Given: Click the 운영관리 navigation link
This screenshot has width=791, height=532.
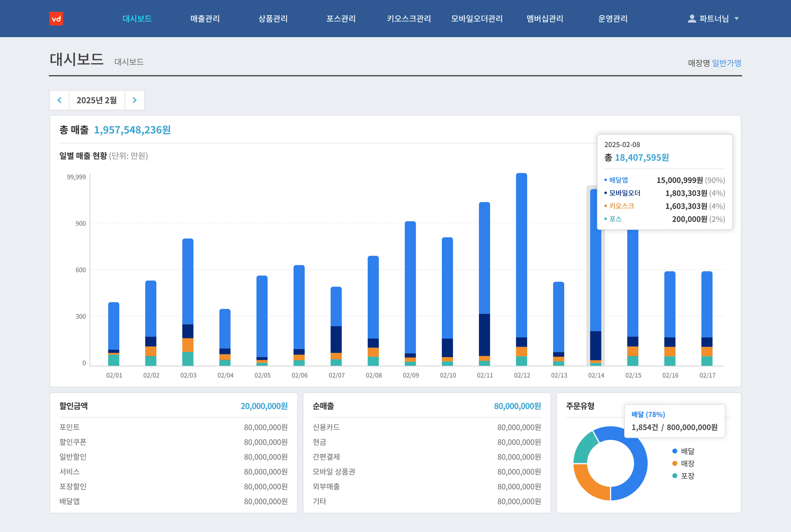Looking at the screenshot, I should click(613, 19).
